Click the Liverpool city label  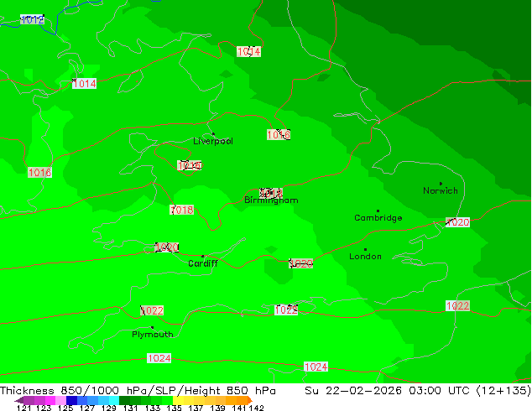(213, 141)
